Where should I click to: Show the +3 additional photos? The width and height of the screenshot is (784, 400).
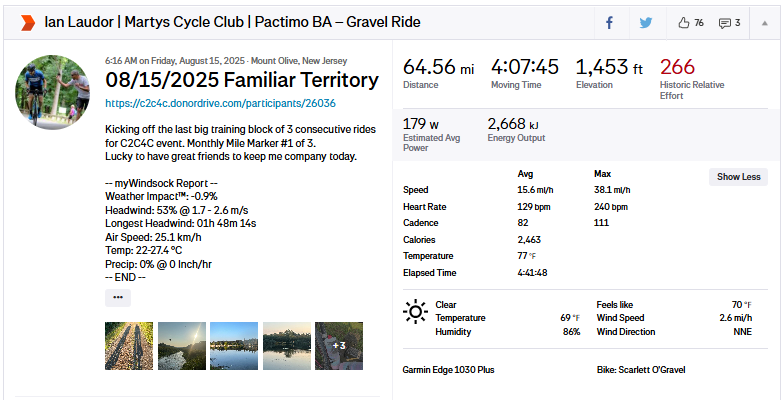(x=338, y=346)
